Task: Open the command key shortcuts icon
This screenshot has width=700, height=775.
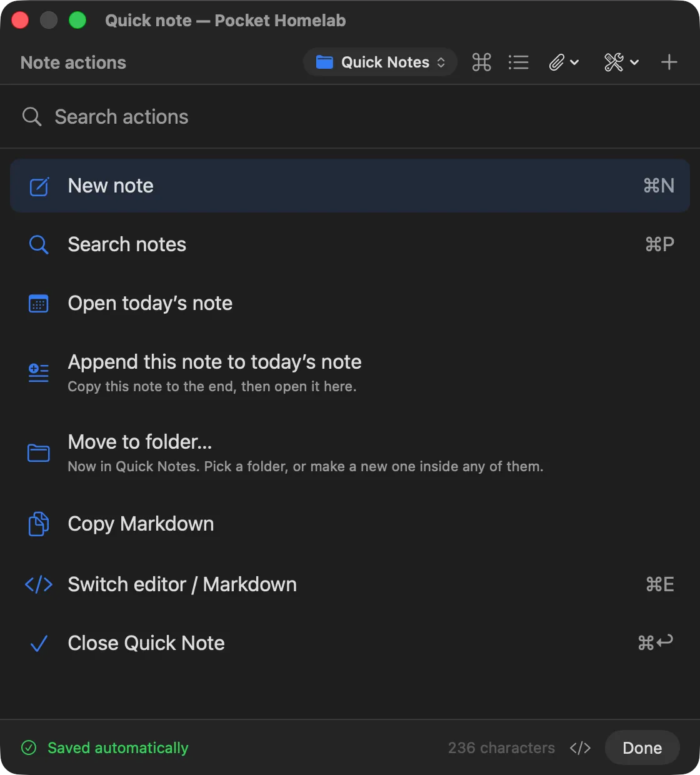Action: tap(481, 62)
